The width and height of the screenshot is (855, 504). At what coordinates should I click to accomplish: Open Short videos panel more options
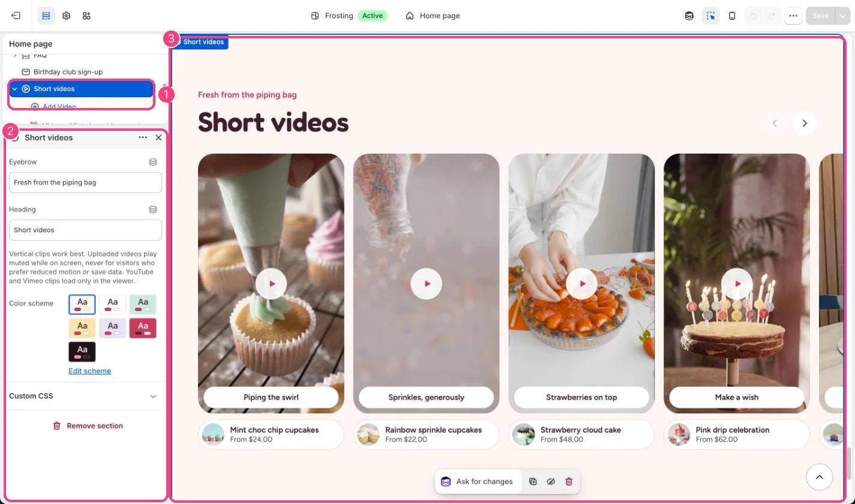tap(143, 137)
